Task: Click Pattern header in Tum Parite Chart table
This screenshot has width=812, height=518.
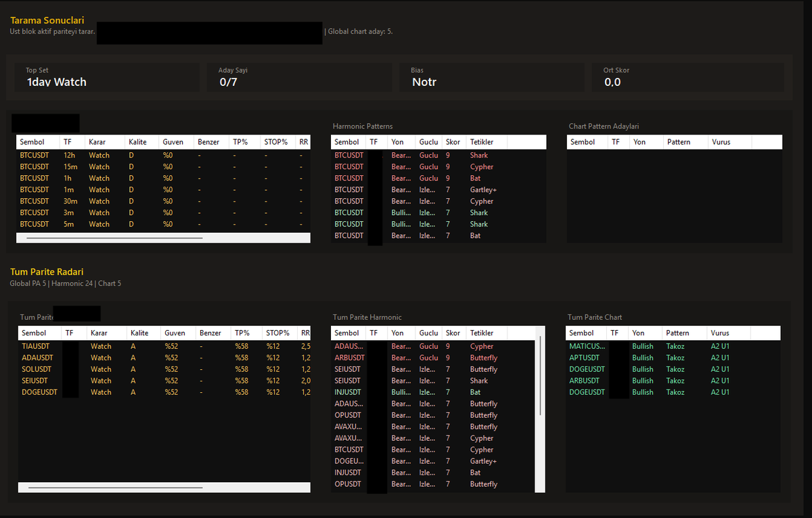Action: coord(684,333)
